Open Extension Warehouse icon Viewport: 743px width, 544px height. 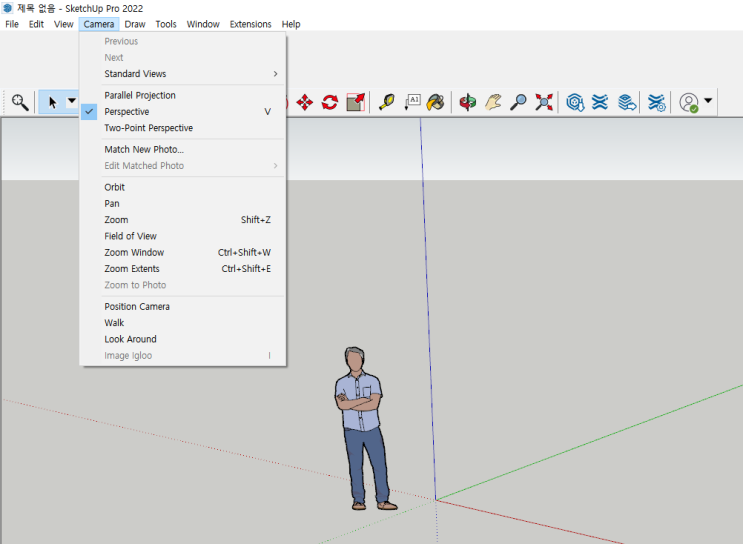[600, 102]
